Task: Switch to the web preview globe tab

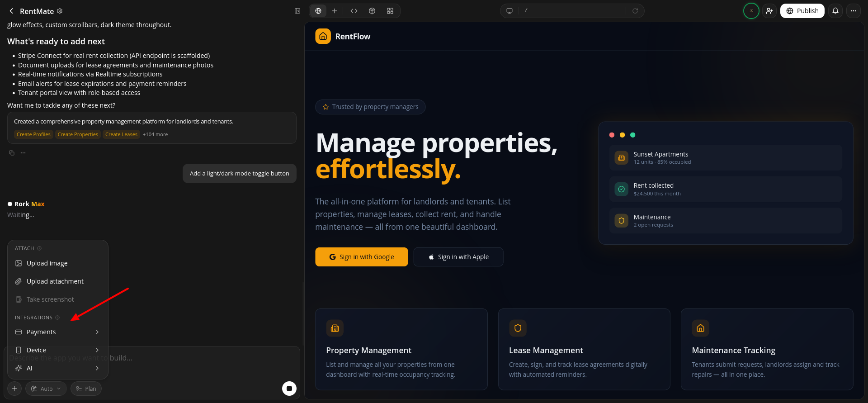Action: tap(318, 11)
